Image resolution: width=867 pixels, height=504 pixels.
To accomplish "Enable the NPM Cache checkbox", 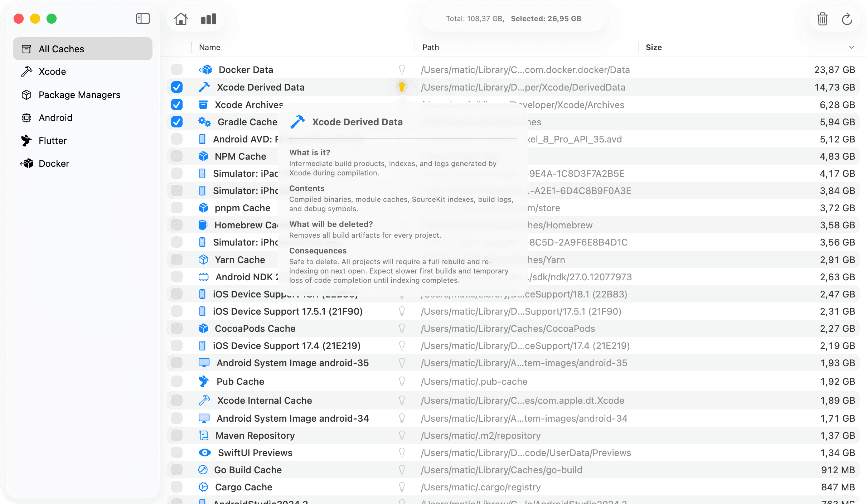I will pyautogui.click(x=176, y=156).
